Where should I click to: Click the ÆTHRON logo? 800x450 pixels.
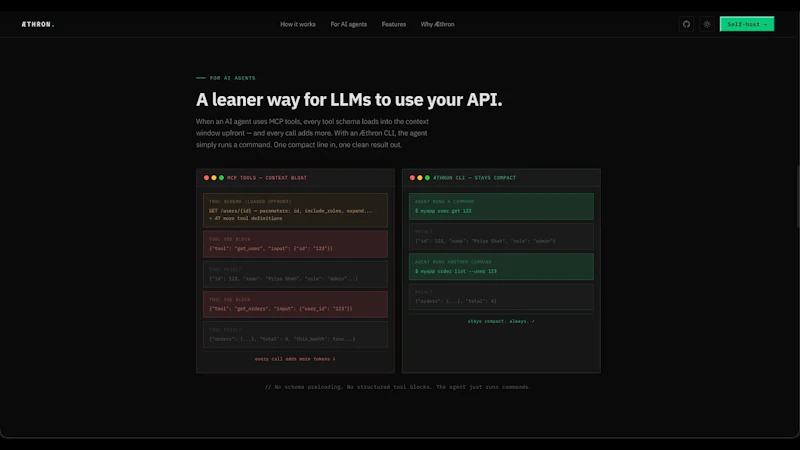coord(38,24)
